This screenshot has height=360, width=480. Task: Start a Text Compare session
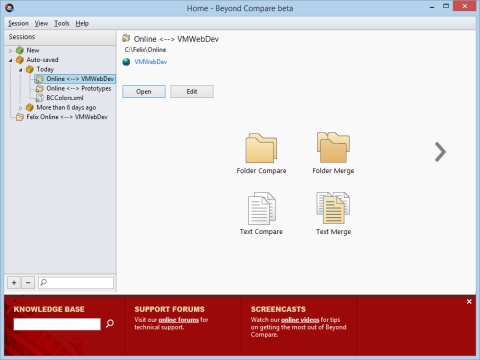(x=262, y=208)
